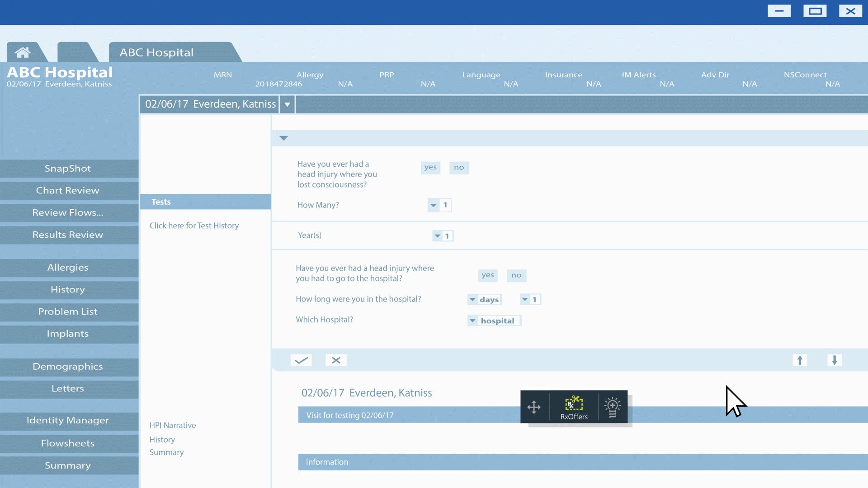868x488 pixels.
Task: Select no for hospital head injury question
Action: point(516,275)
